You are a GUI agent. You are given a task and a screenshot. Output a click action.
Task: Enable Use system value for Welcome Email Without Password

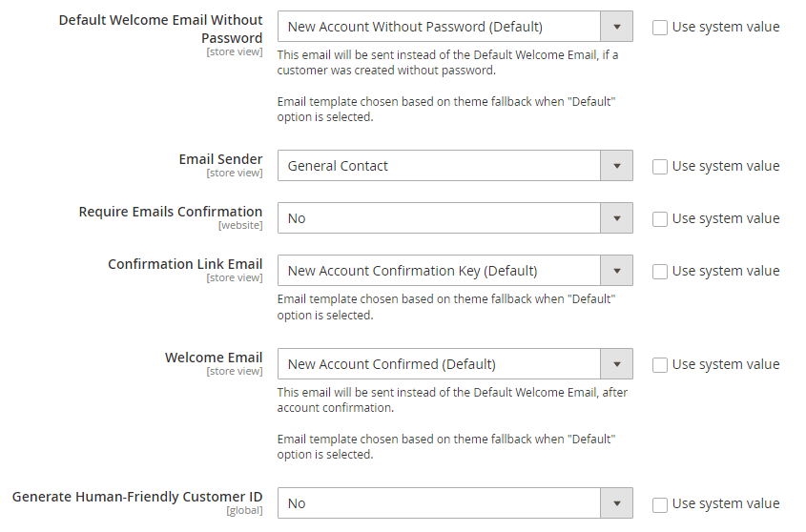[660, 27]
